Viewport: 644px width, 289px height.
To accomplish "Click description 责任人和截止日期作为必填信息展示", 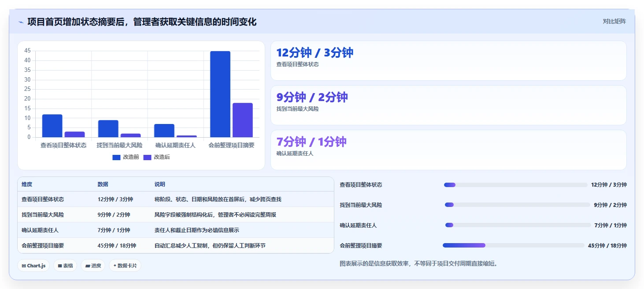I will pyautogui.click(x=197, y=230).
